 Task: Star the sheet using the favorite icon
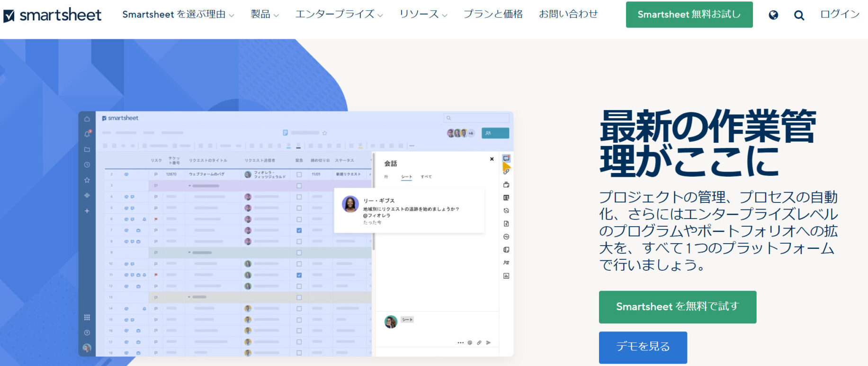coord(325,133)
